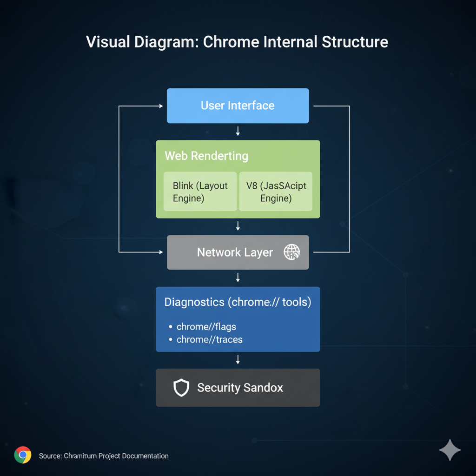This screenshot has height=476, width=476.
Task: Click the globe icon in Network Layer
Action: point(292,252)
